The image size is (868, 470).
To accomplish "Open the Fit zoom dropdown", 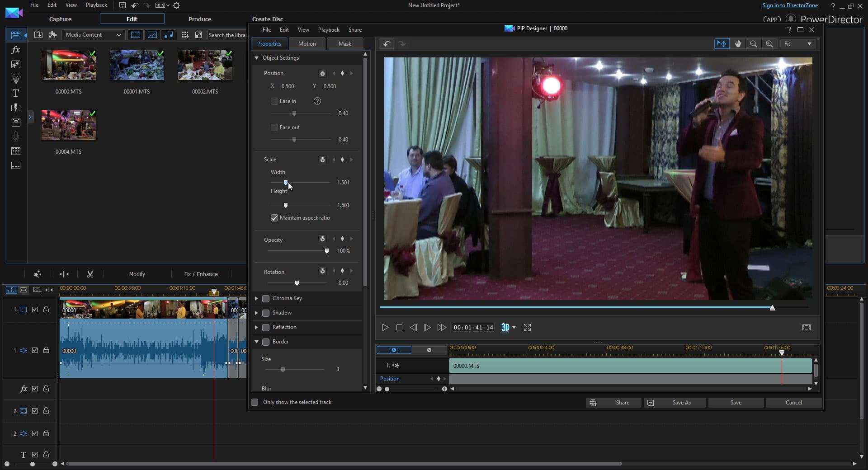I will [798, 44].
